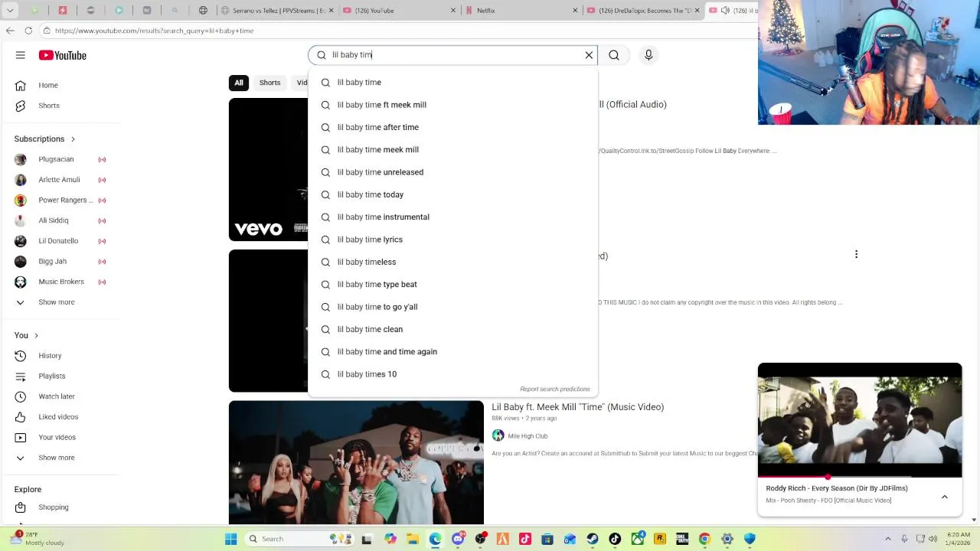The image size is (980, 551).
Task: Pick suggestion "lil baby time after time"
Action: [x=452, y=127]
